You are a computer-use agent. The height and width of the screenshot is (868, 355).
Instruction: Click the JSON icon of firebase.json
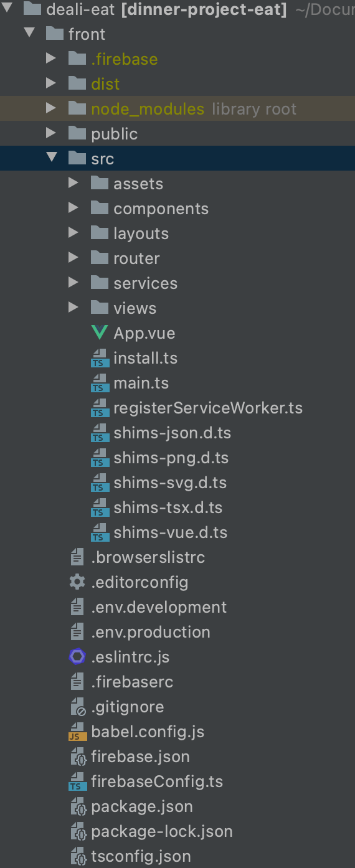point(78,757)
